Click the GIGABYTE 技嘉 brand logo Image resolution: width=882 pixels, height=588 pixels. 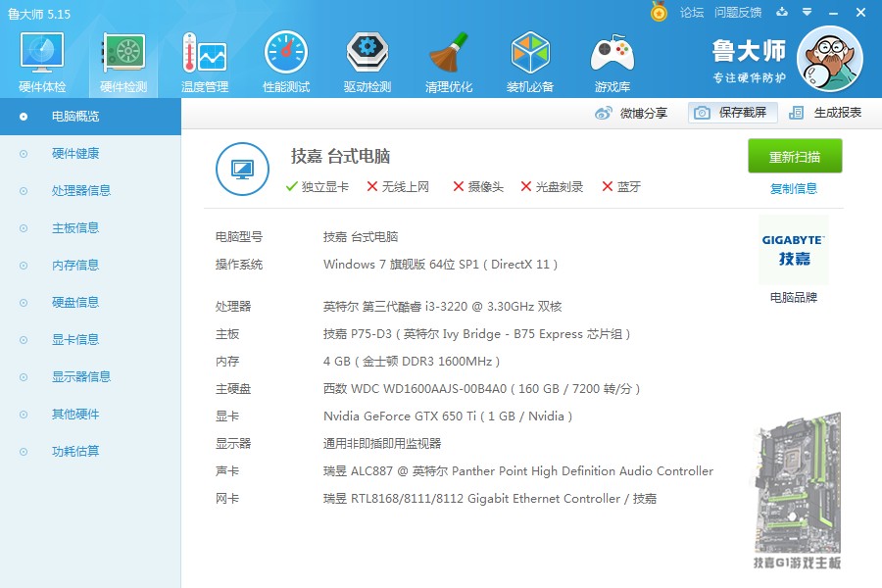coord(793,250)
